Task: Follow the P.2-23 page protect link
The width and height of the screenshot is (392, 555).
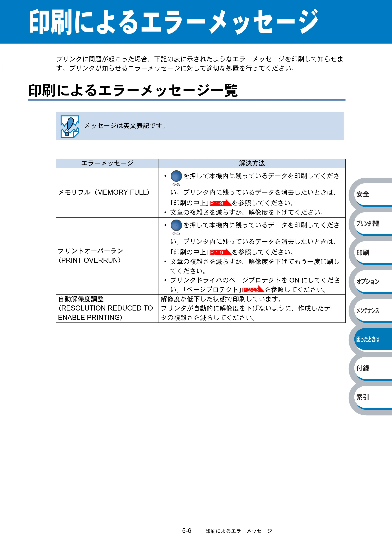Action: tap(253, 289)
